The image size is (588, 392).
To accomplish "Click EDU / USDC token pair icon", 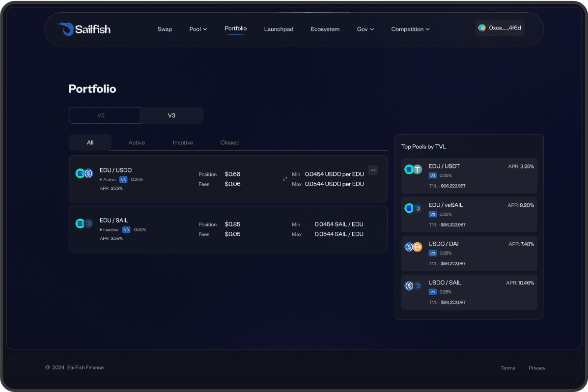I will point(84,173).
